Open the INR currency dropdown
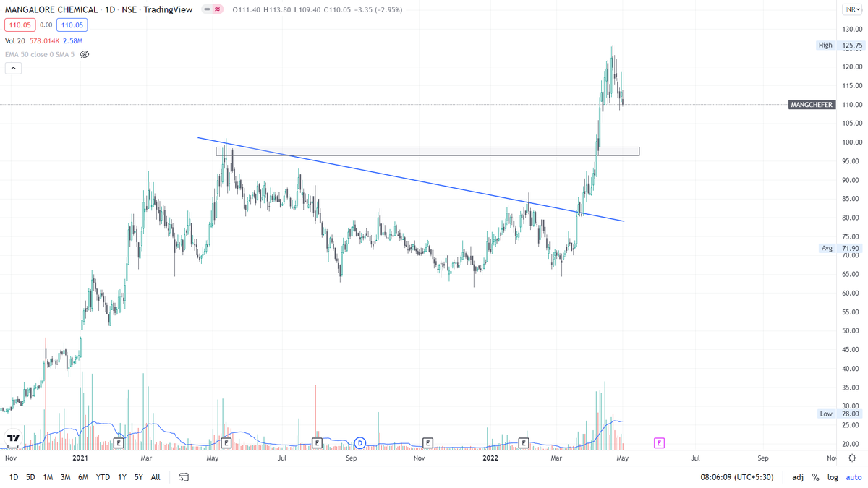This screenshot has width=868, height=488. click(851, 9)
